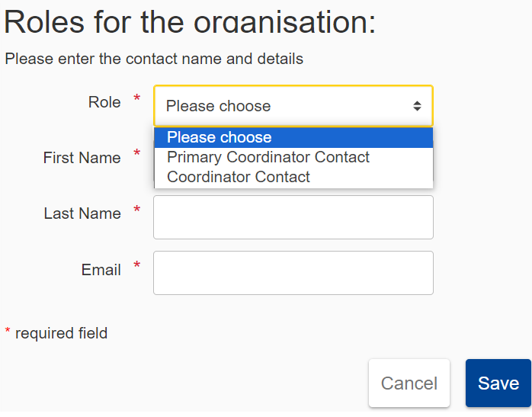Image resolution: width=532 pixels, height=417 pixels.
Task: Save the contact role details
Action: (x=498, y=383)
